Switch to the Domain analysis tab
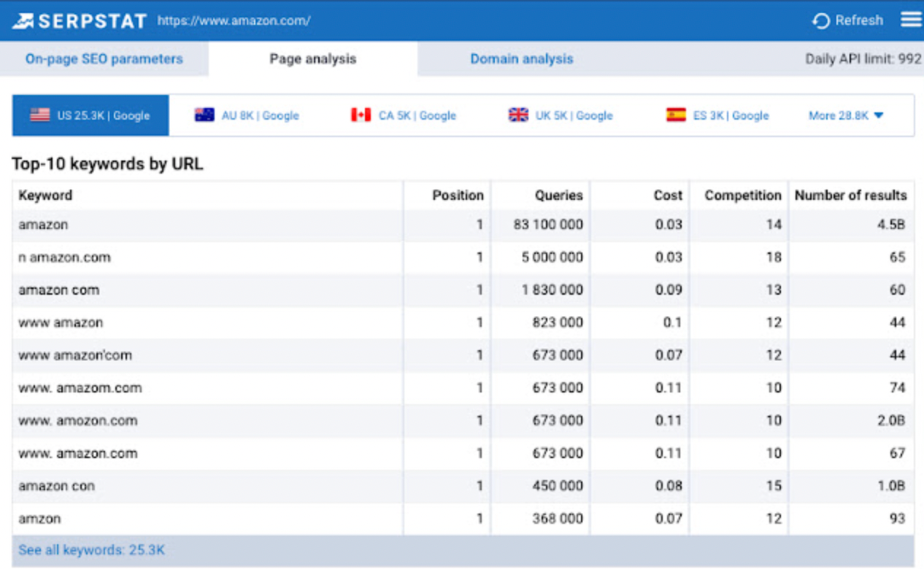This screenshot has height=569, width=924. pos(520,59)
